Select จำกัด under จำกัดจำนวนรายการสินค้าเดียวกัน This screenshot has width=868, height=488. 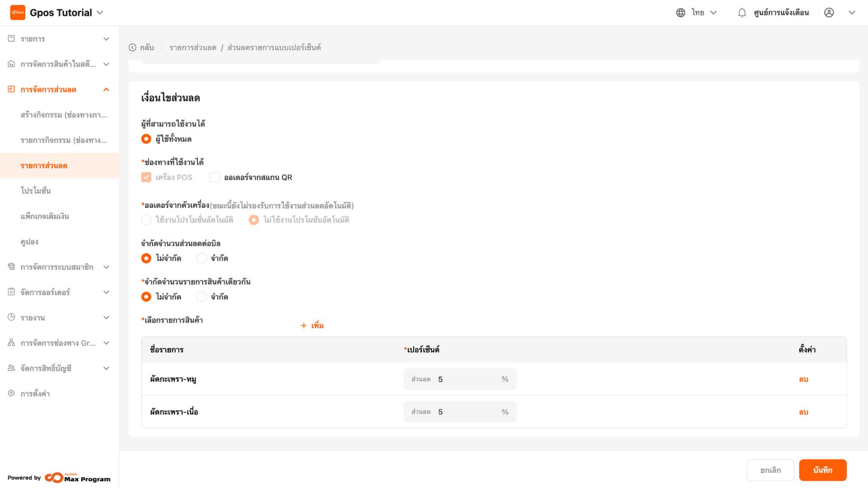202,296
